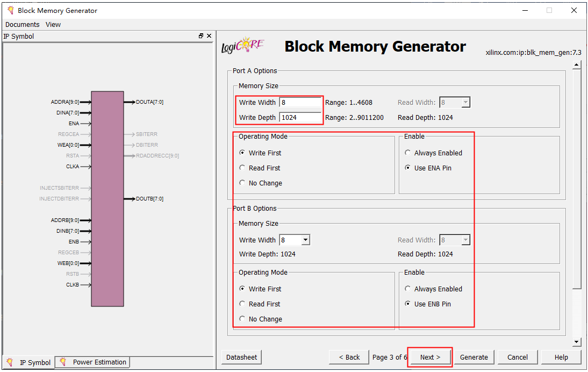Screen dimensions: 588x372
Task: Open the Datasheet
Action: [x=241, y=357]
